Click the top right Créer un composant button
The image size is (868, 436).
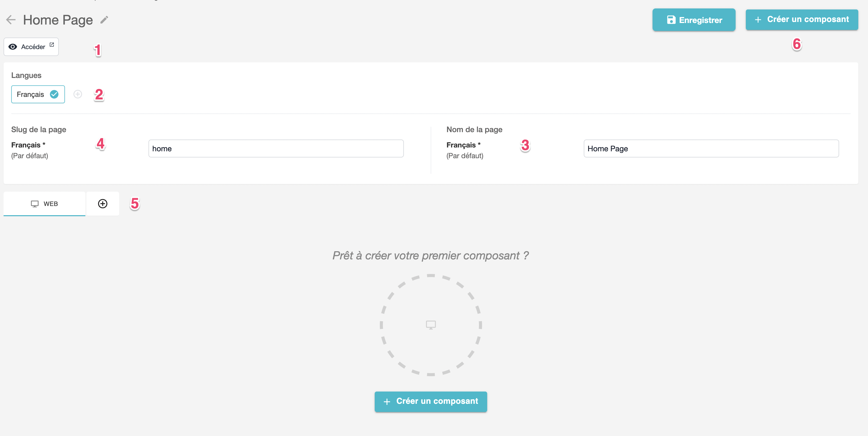(x=802, y=19)
